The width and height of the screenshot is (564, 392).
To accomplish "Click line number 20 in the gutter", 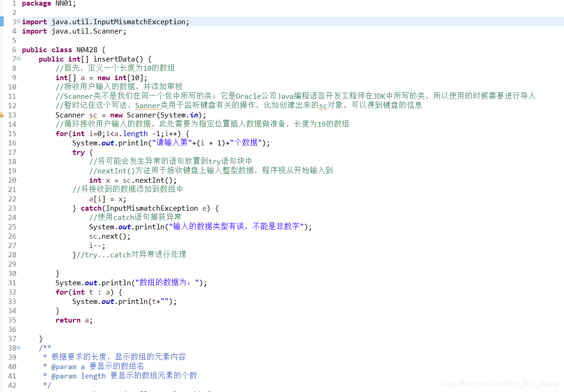I will pos(12,180).
